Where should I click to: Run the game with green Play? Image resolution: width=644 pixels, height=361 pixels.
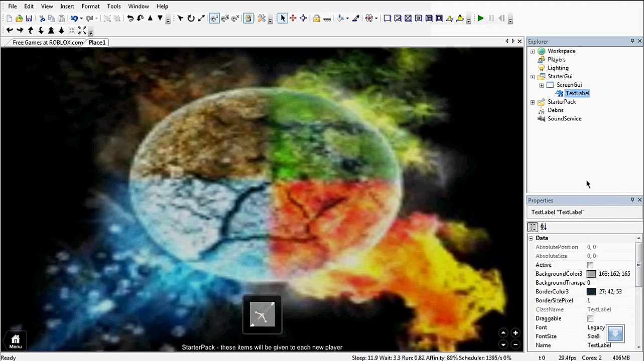480,19
